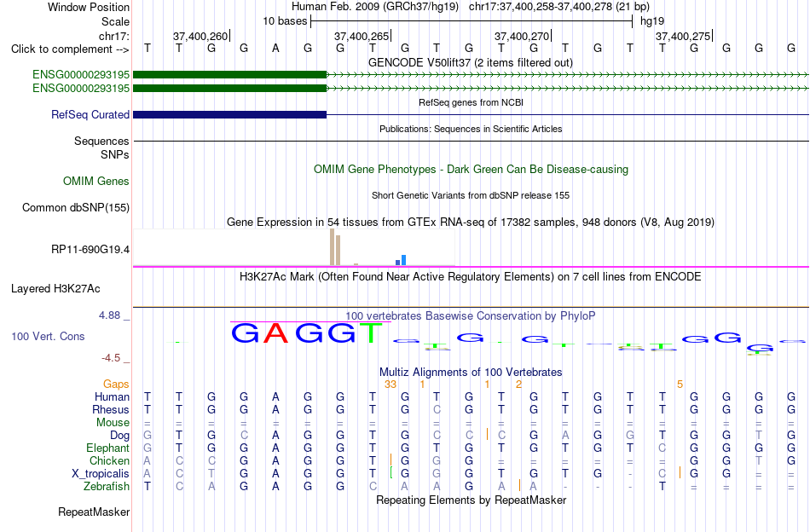Click the Elephant alignment row label

[107, 448]
